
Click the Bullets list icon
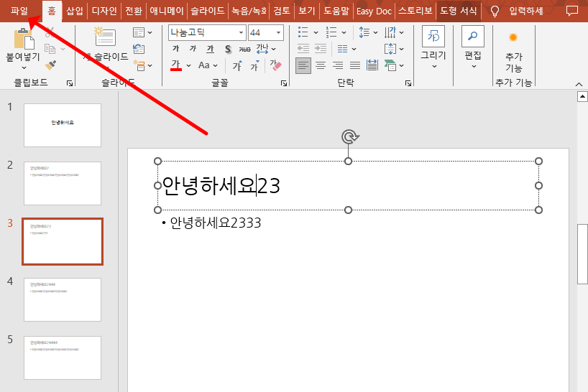click(x=303, y=32)
